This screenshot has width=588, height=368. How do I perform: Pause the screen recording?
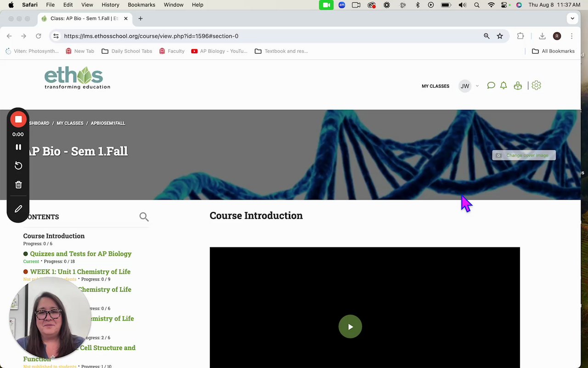[18, 147]
